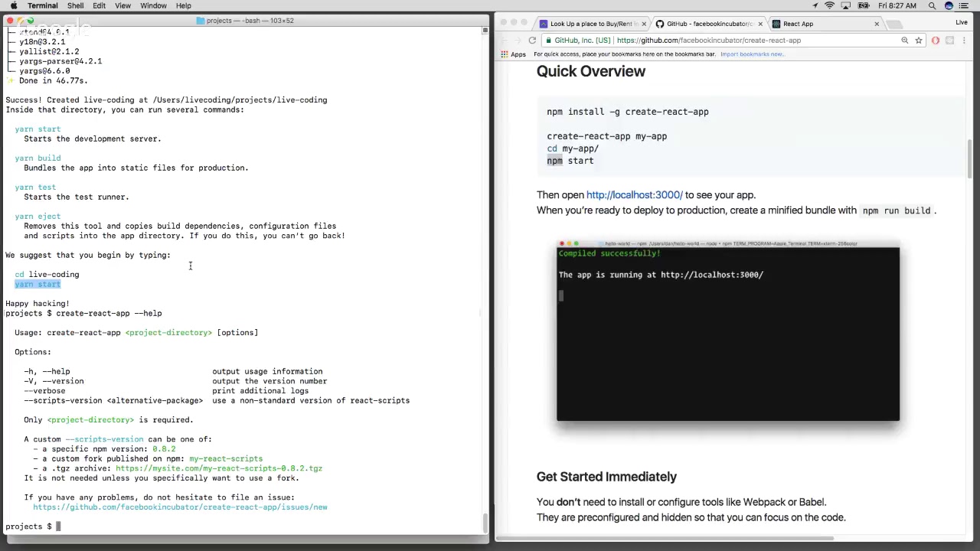Close the React App tab
The width and height of the screenshot is (980, 551).
(877, 24)
